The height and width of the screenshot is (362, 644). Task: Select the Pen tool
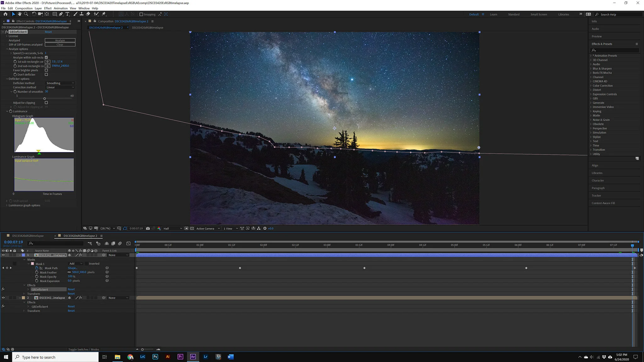[x=61, y=14]
